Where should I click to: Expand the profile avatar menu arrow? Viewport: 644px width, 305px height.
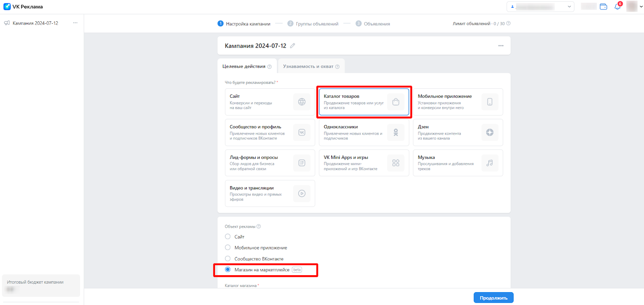(641, 6)
